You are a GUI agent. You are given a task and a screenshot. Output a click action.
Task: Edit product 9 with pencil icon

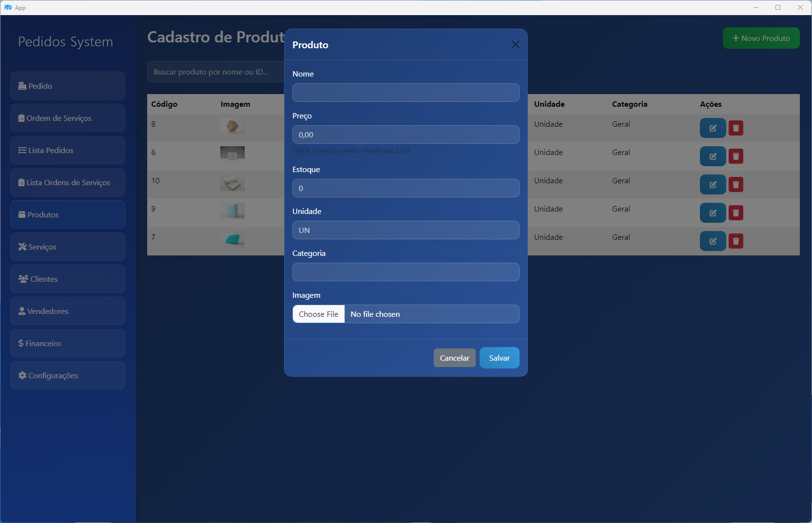[x=713, y=213]
